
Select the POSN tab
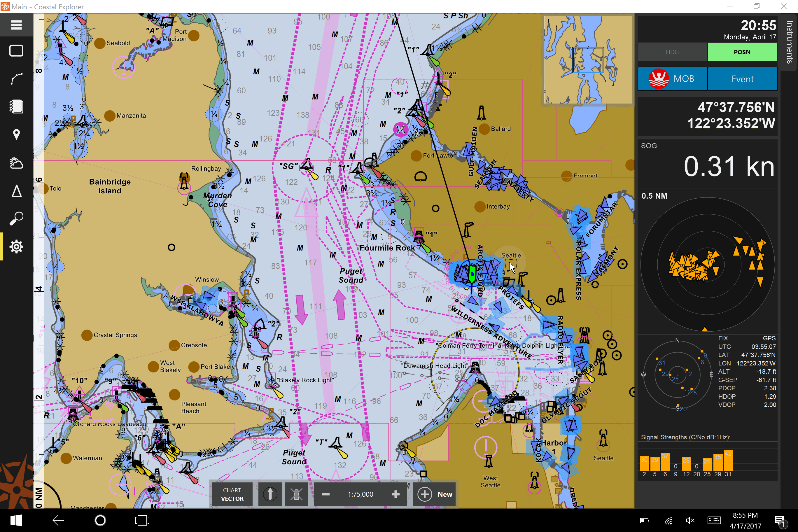pos(742,52)
